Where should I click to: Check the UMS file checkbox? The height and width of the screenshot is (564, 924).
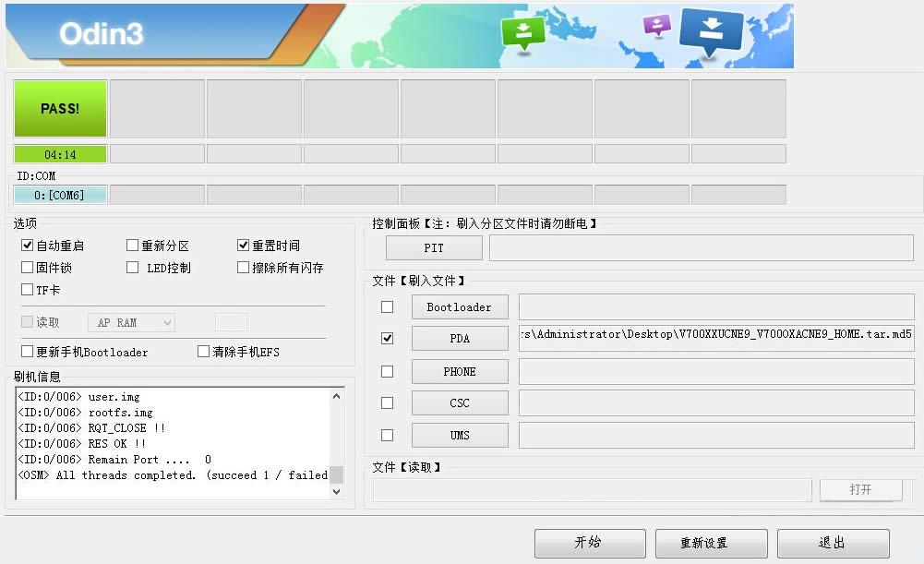387,436
